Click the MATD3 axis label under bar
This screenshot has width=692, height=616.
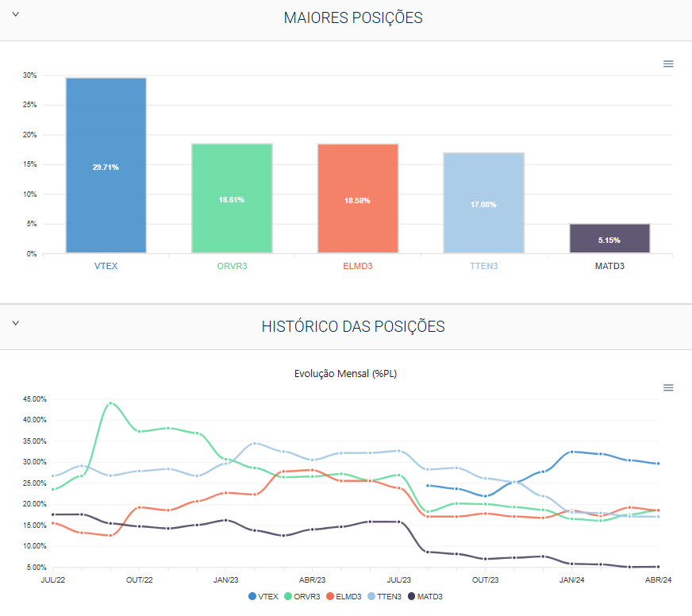point(609,266)
